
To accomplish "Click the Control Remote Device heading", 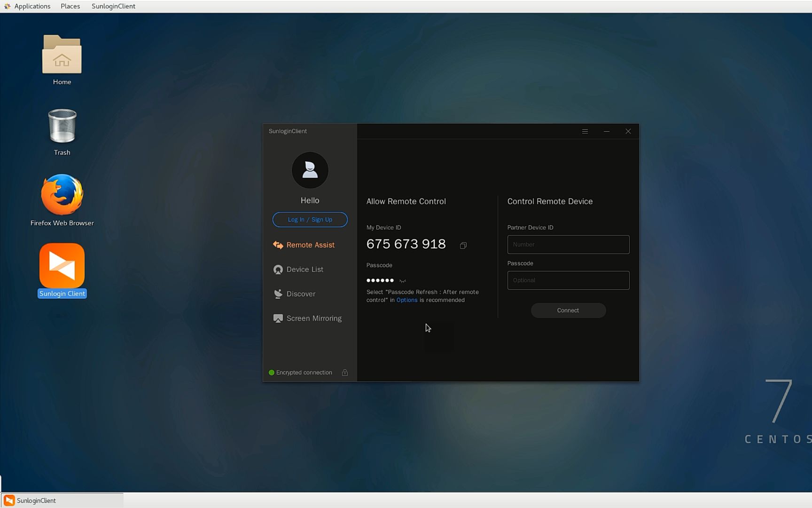I will point(550,201).
